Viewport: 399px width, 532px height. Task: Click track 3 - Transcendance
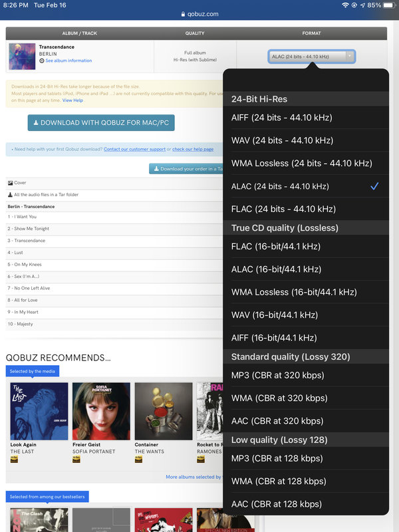(114, 241)
